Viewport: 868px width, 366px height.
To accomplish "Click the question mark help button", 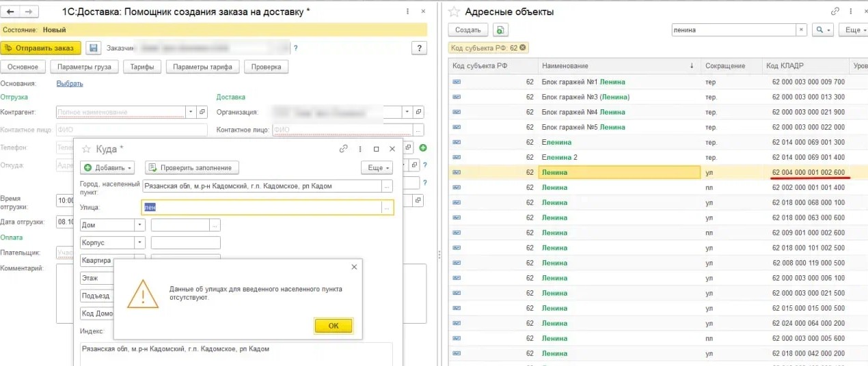I will (x=419, y=48).
